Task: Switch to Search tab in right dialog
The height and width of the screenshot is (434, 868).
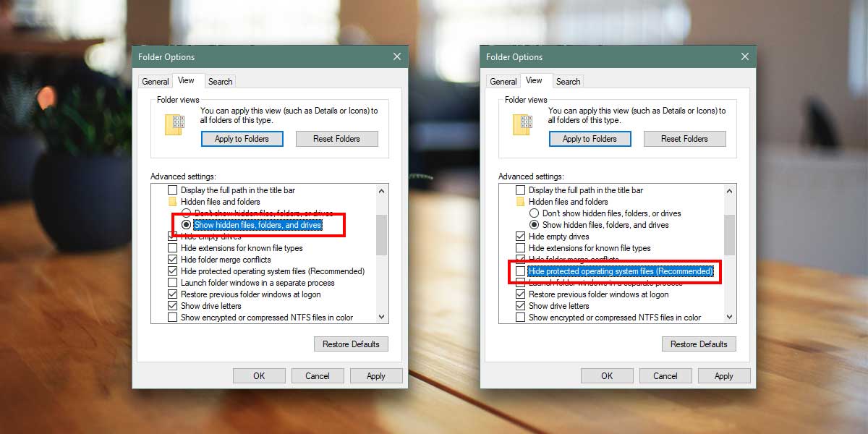Action: (x=569, y=82)
